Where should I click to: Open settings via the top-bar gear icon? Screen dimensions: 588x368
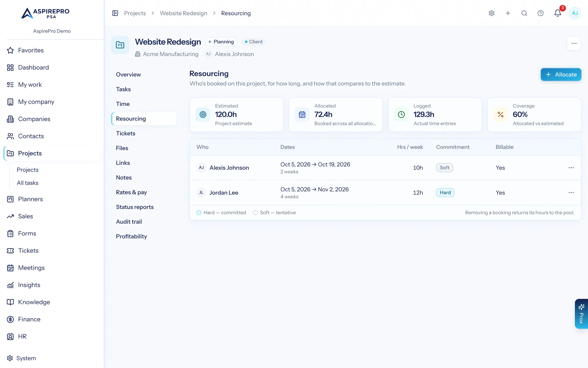coord(492,13)
